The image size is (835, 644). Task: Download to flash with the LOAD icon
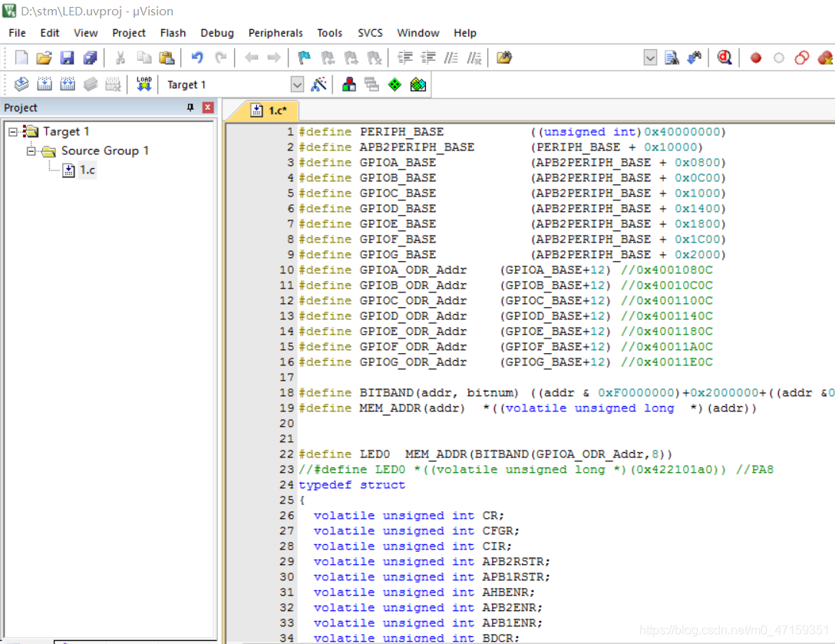[144, 84]
